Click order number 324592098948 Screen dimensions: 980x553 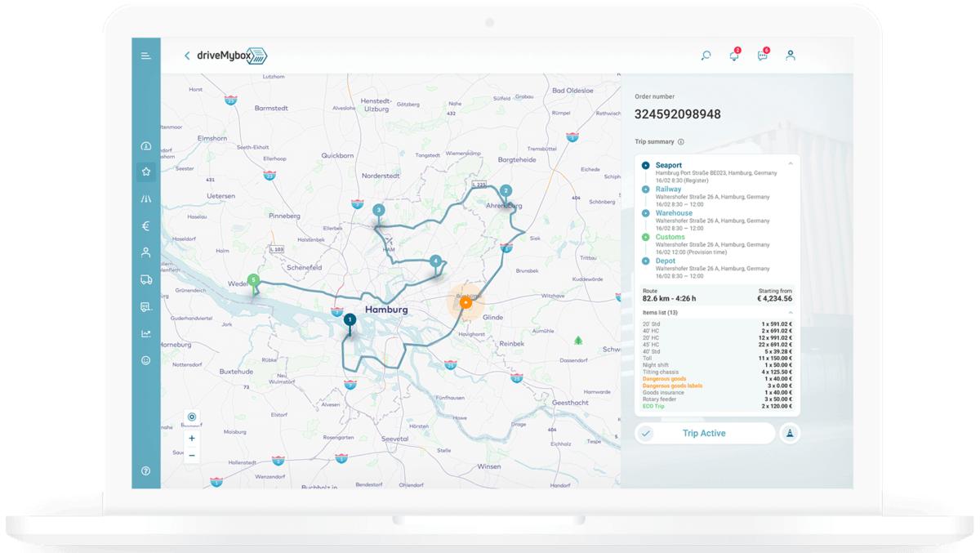point(678,114)
